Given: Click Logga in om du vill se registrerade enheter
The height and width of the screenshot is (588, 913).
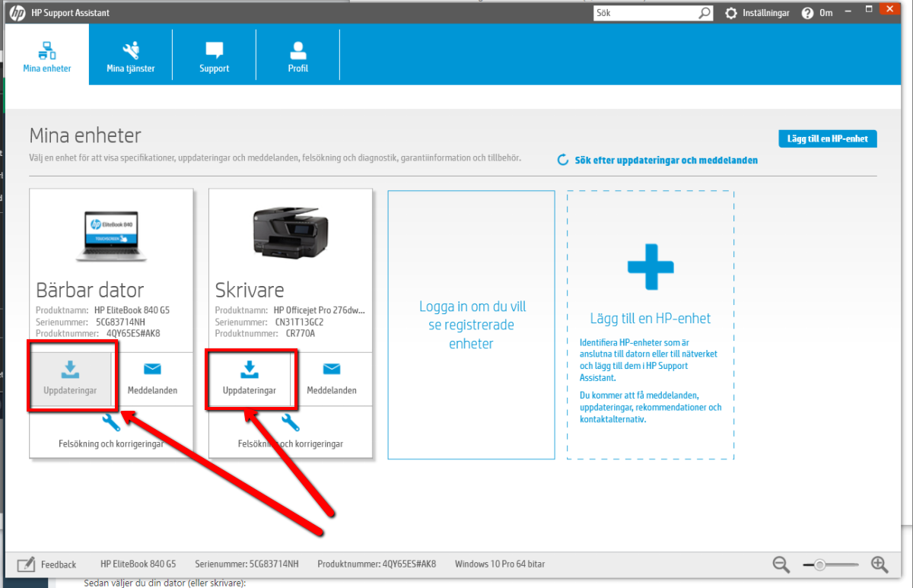Looking at the screenshot, I should pyautogui.click(x=472, y=325).
